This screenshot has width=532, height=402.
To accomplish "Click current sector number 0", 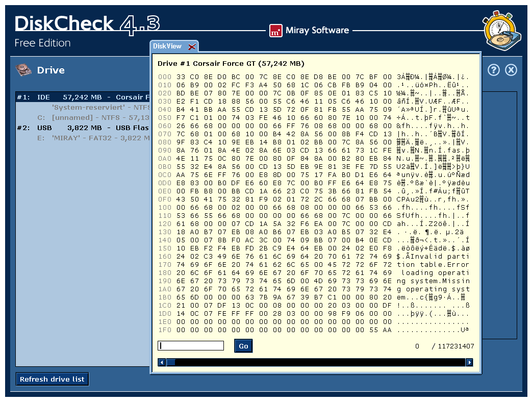I will pos(417,346).
